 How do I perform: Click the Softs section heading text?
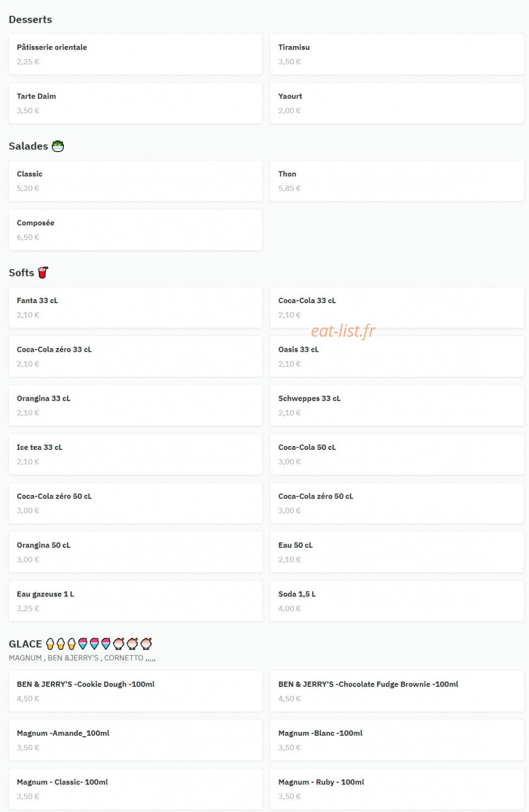click(x=21, y=273)
